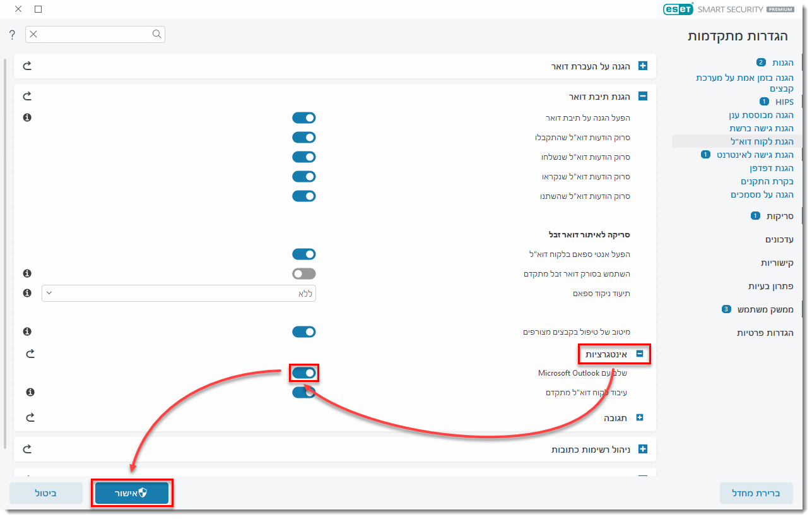The image size is (812, 519).
Task: Click the הגדרות מתקדמות title text
Action: point(738,36)
